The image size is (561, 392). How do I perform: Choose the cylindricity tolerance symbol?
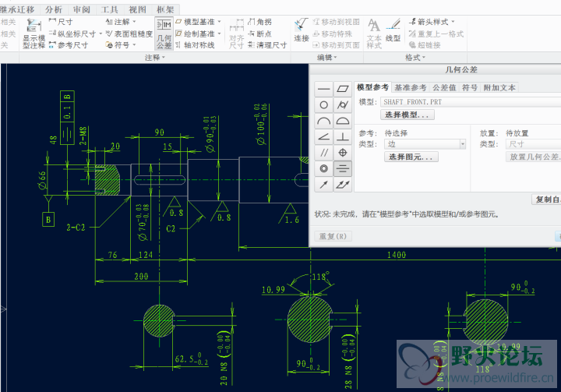[x=343, y=105]
